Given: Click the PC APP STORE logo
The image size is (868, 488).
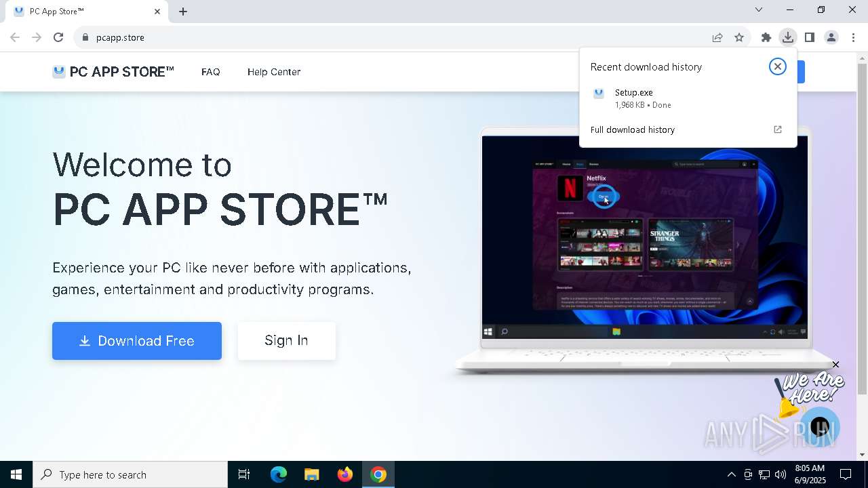Looking at the screenshot, I should pos(113,72).
